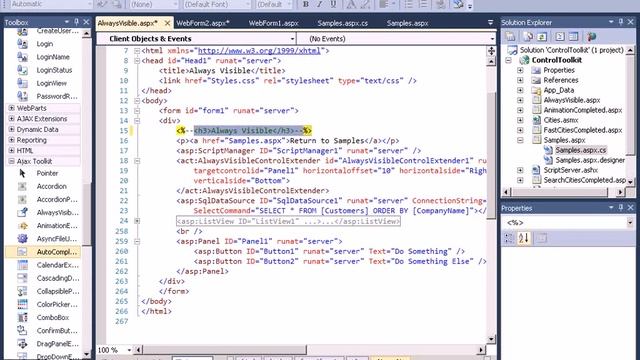Toggle Underline formatting in the toolbar
This screenshot has width=640, height=360.
click(333, 4)
